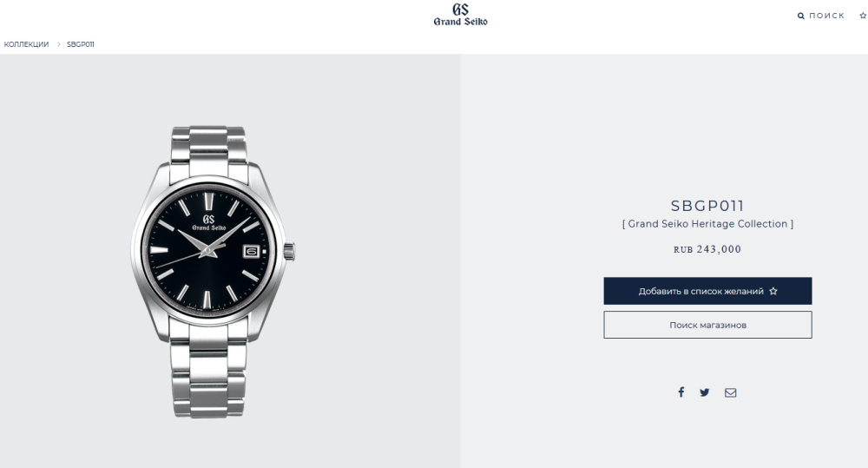Click the Поиск магазинов button
This screenshot has width=868, height=468.
(x=707, y=325)
